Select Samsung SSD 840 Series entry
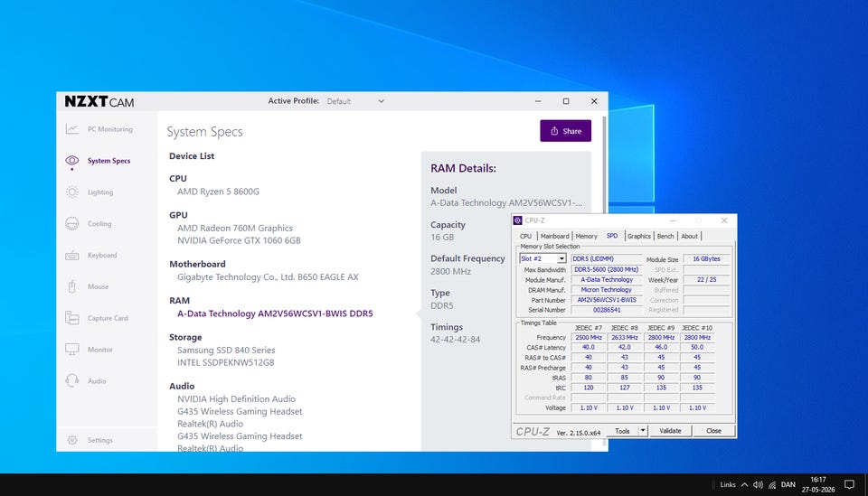Screen dimensions: 868x496 pyautogui.click(x=226, y=350)
